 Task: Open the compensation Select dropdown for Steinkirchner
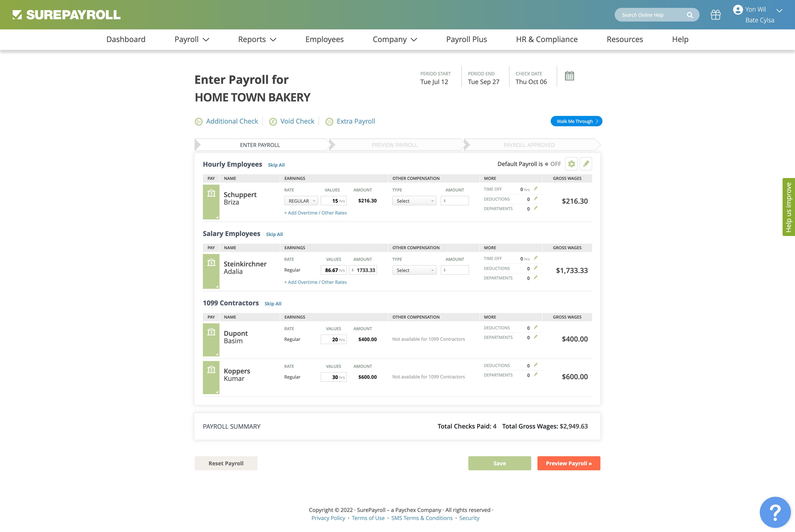414,270
